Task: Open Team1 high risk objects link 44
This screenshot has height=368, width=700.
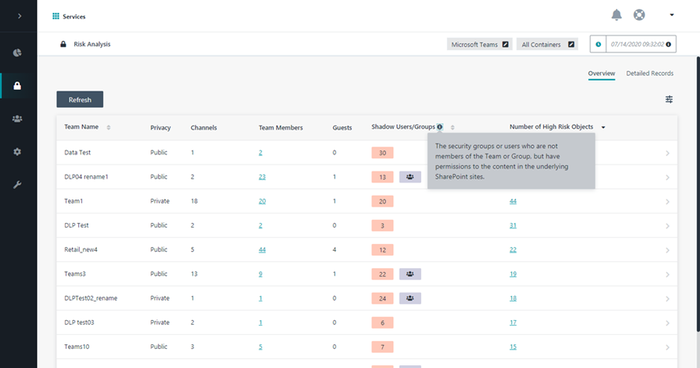Action: pos(513,201)
